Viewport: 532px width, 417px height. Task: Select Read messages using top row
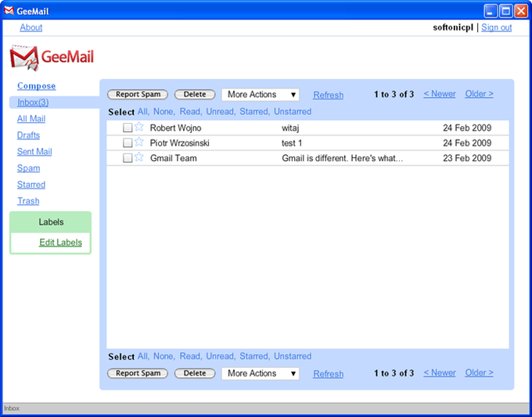click(191, 112)
